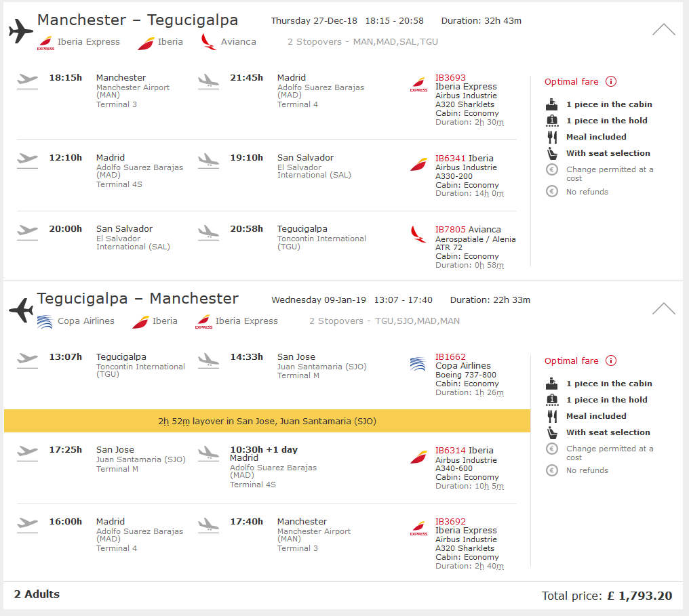Click the Avianca logo in outbound header
This screenshot has height=616, width=689.
(x=208, y=42)
